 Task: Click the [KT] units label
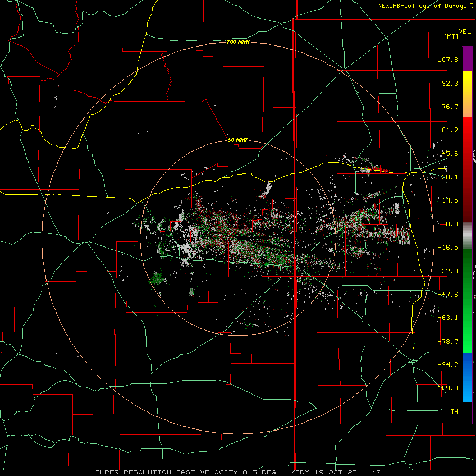click(x=452, y=36)
